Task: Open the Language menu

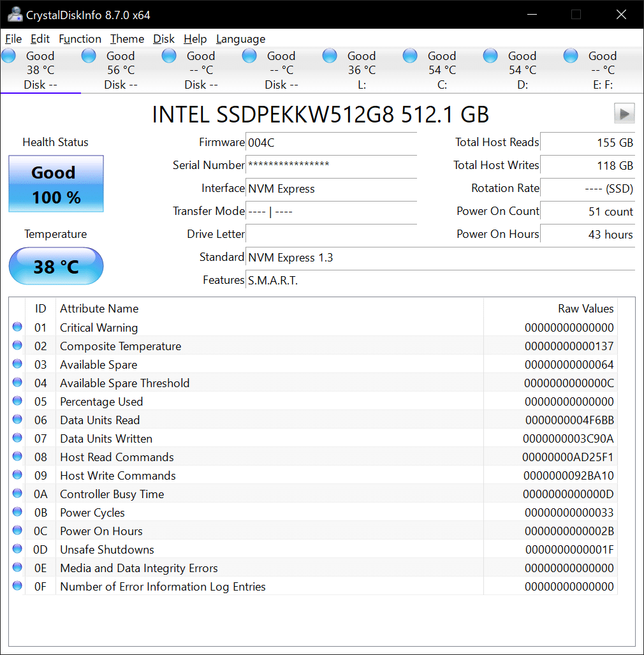Action: pos(240,39)
